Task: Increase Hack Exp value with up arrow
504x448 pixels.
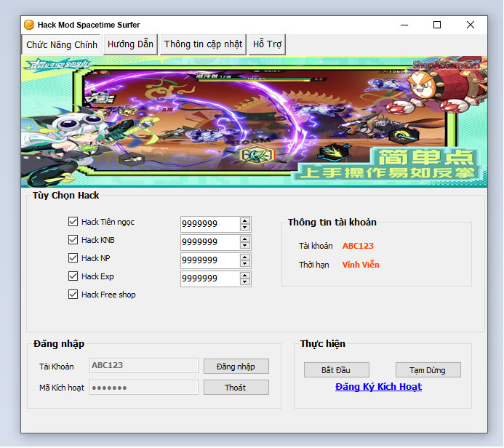Action: point(245,276)
